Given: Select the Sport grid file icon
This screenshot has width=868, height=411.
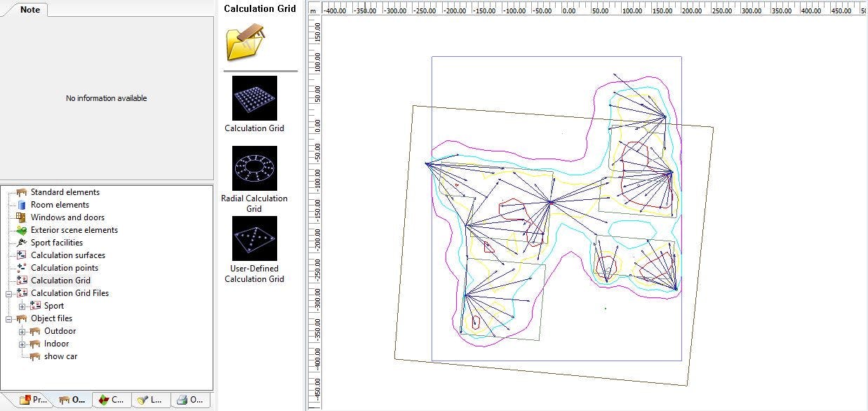Looking at the screenshot, I should 35,306.
